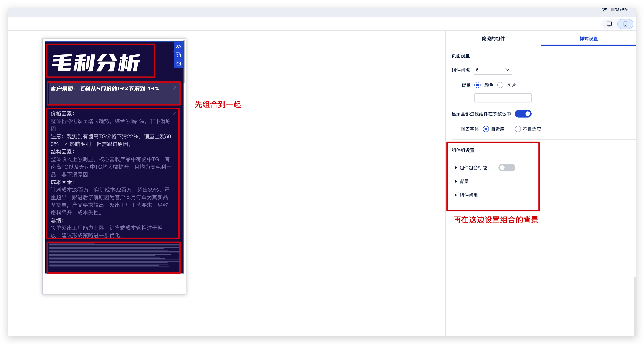Toggle 显示全部过滤组件在参数板中 switch off
644x344 pixels.
(523, 114)
